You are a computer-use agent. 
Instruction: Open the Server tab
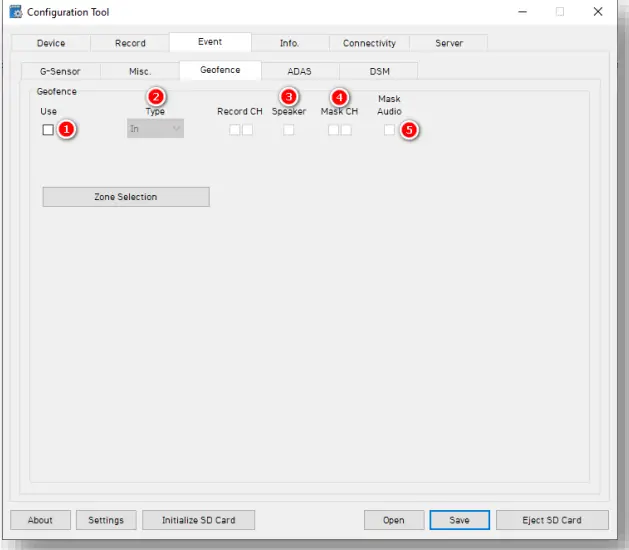point(449,43)
